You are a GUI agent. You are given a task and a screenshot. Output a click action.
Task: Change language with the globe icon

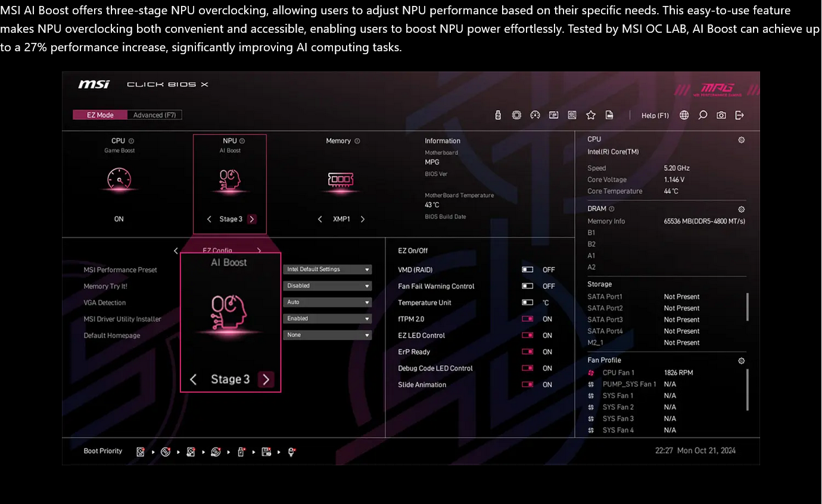coord(684,115)
